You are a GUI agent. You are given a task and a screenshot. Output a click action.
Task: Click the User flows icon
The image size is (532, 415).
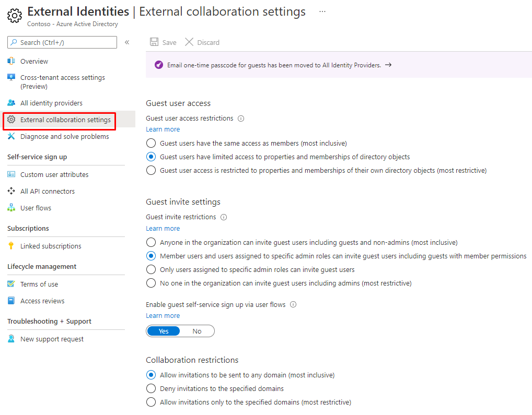coord(11,208)
